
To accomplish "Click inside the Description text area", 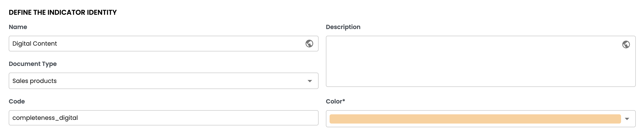I will click(x=475, y=65).
